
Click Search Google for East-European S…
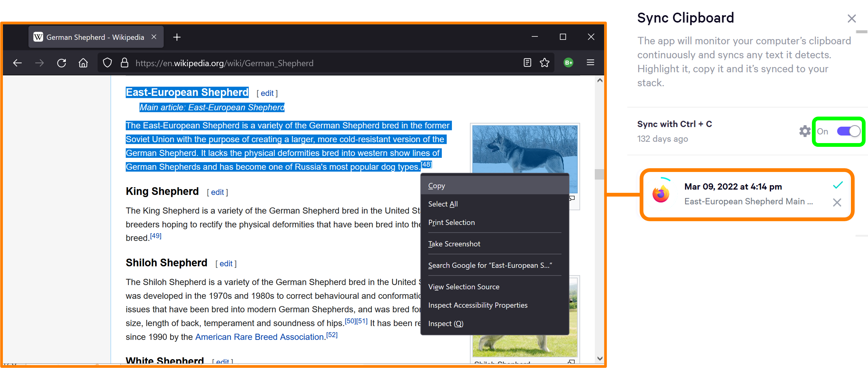[x=490, y=265]
